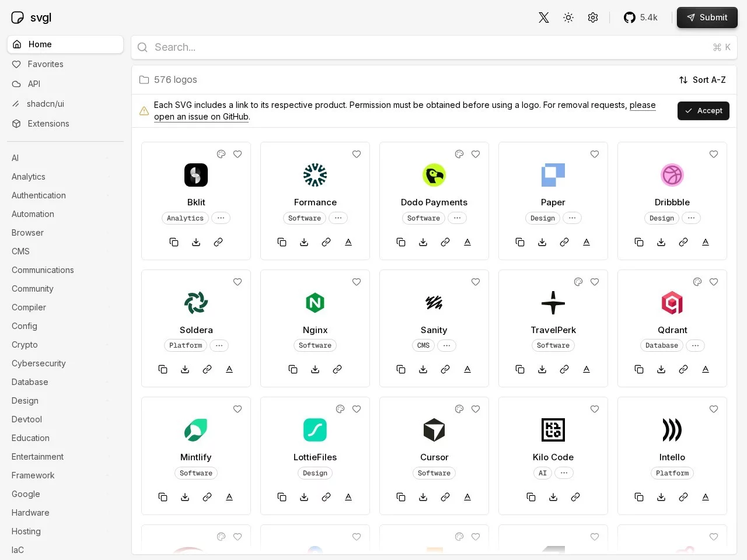Change sorting with Sort A-Z button
Image resolution: width=747 pixels, height=560 pixels.
[703, 80]
